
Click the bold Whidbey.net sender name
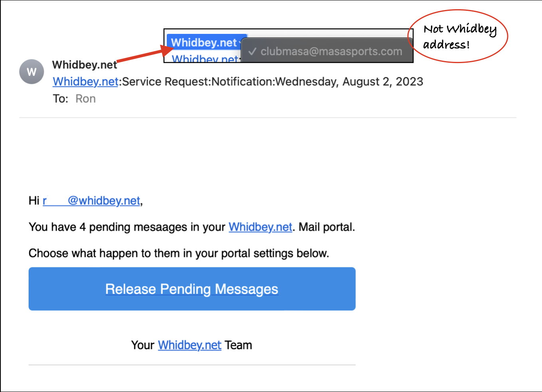coord(85,65)
